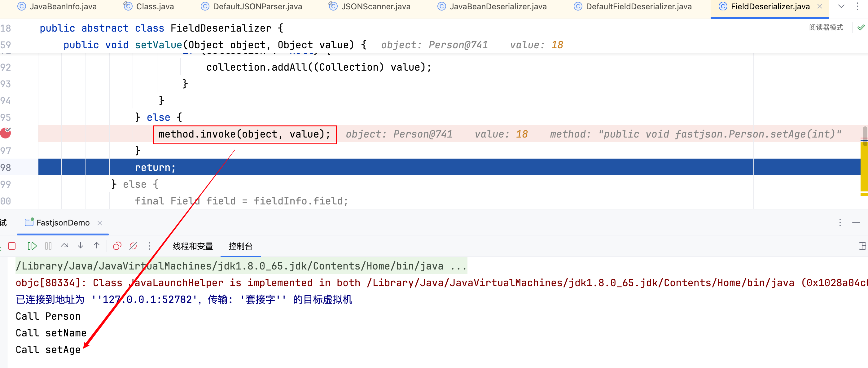The image size is (868, 368).
Task: Step into the method call
Action: click(x=81, y=246)
